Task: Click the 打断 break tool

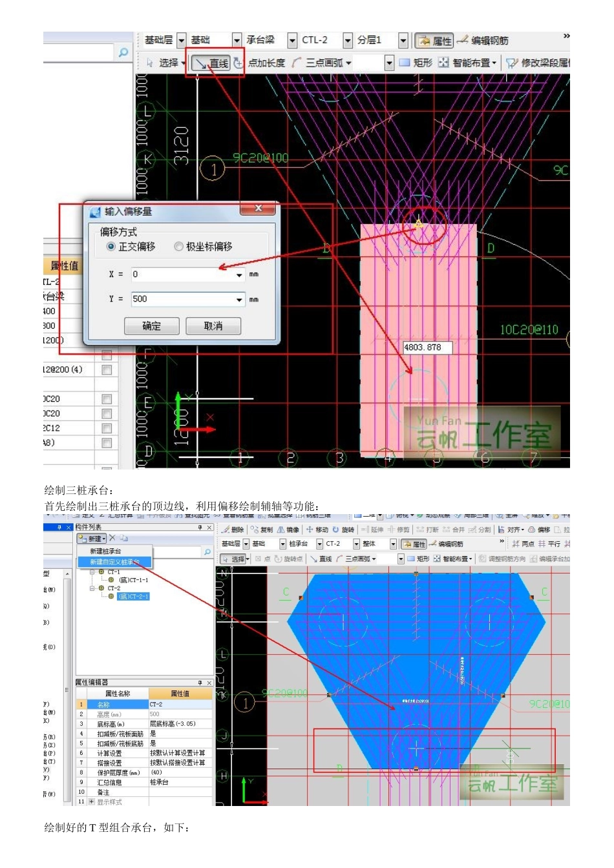Action: click(428, 530)
